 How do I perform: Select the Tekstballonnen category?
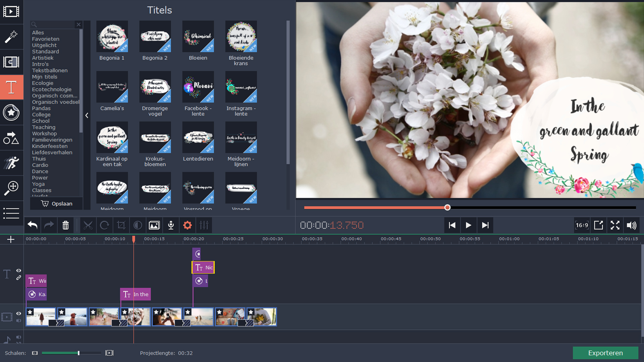(50, 70)
